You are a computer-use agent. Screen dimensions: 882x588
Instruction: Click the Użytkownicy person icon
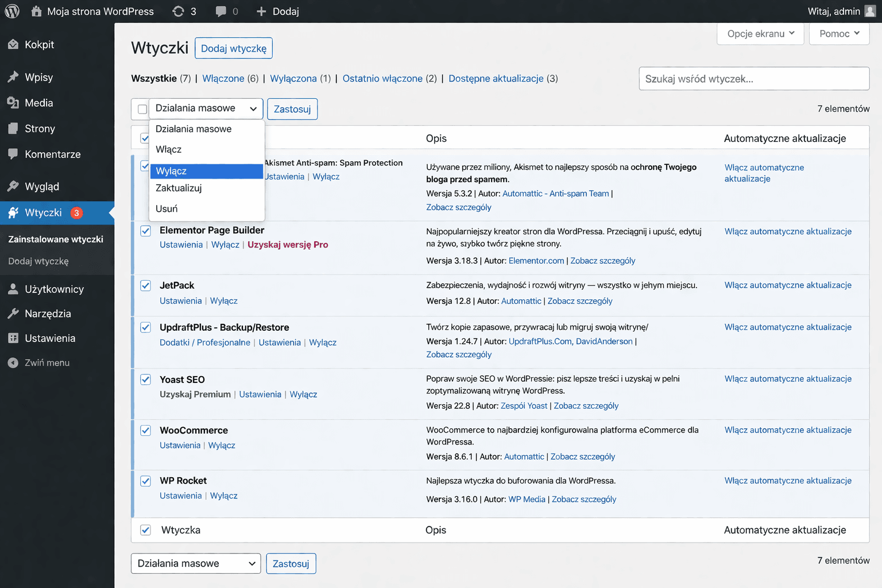coord(13,289)
